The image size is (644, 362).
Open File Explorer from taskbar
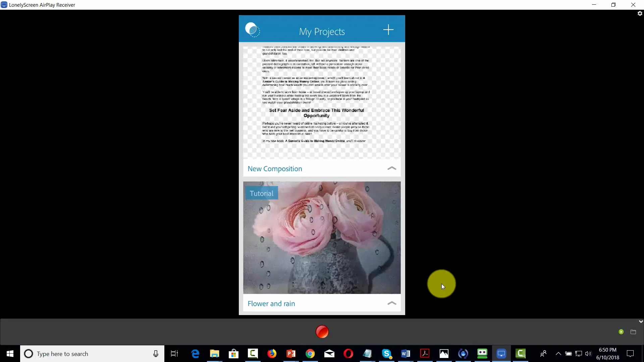point(214,354)
